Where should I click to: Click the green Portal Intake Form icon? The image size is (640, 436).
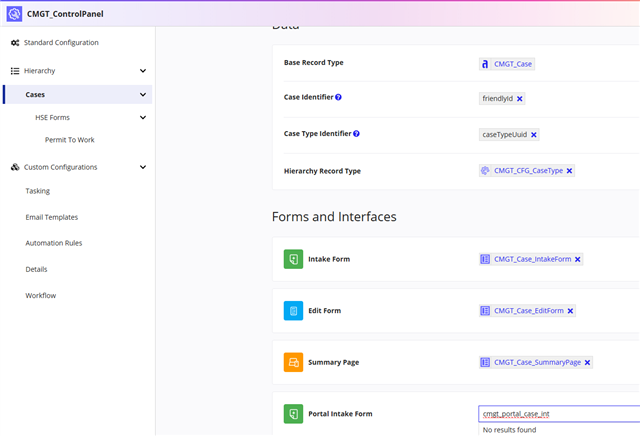point(293,414)
